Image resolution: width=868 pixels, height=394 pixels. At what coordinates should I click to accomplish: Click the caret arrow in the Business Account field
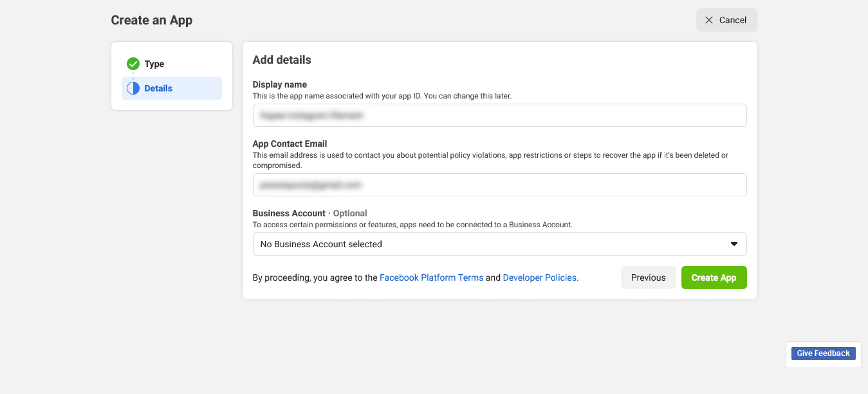tap(734, 244)
